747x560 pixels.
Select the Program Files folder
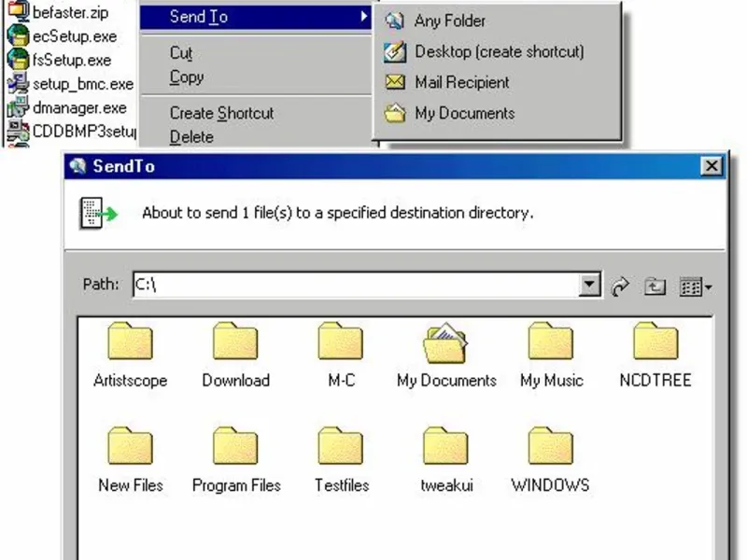[236, 460]
